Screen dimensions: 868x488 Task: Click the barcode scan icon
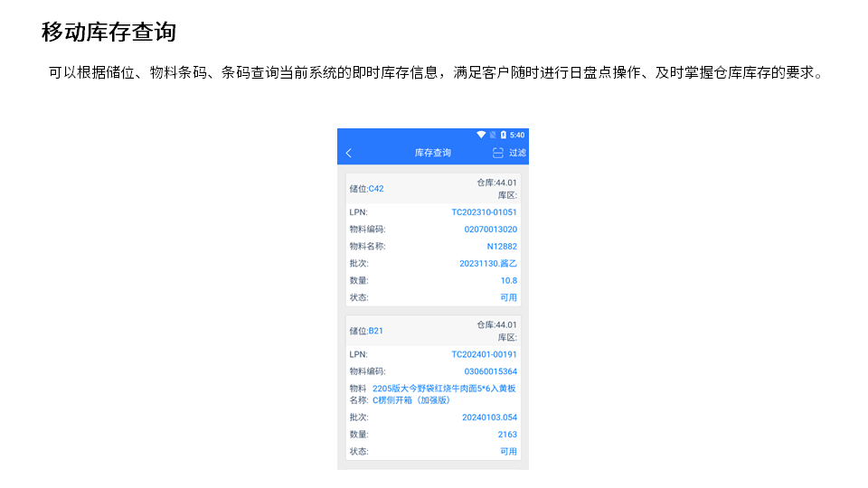[497, 153]
